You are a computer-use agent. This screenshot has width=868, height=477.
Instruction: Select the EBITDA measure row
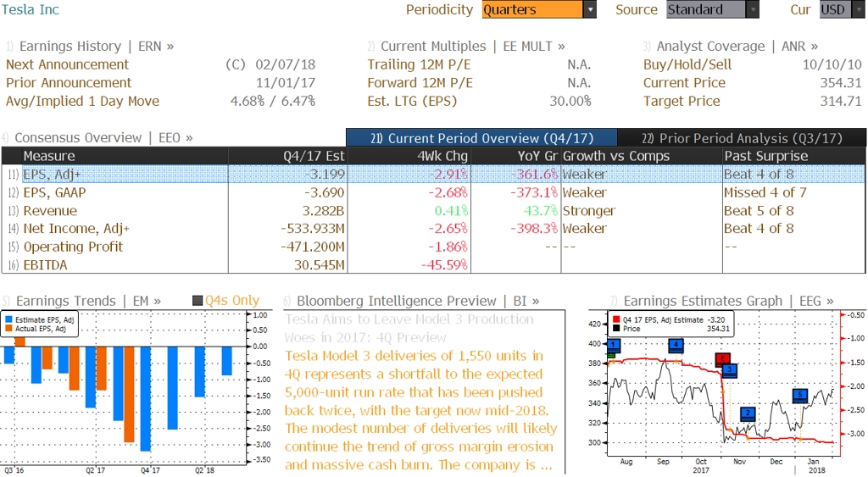pos(433,264)
